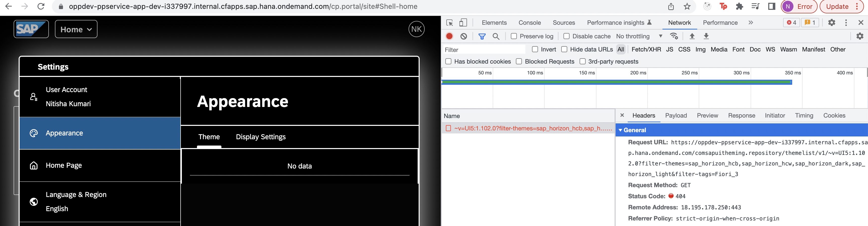Export HAR file with download arrow
The width and height of the screenshot is (868, 226).
click(706, 36)
